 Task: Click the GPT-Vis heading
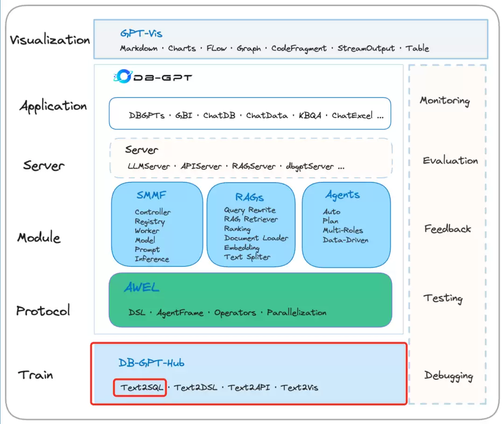141,34
